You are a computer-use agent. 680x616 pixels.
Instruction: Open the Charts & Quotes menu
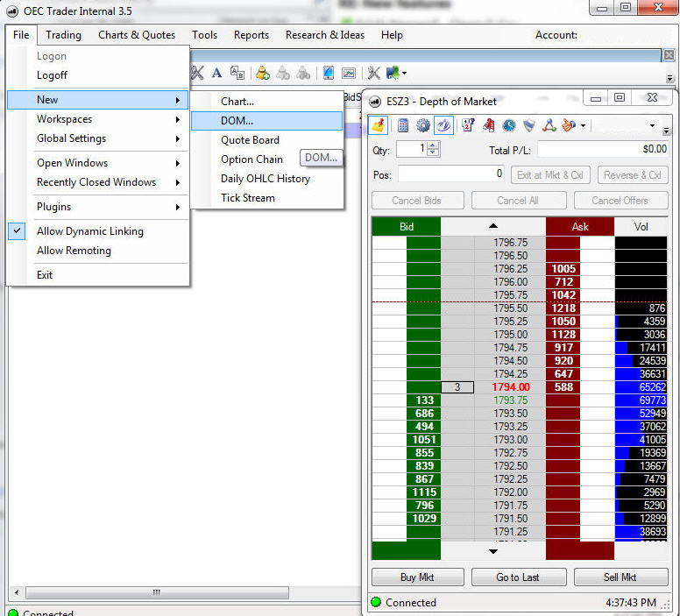click(x=137, y=35)
